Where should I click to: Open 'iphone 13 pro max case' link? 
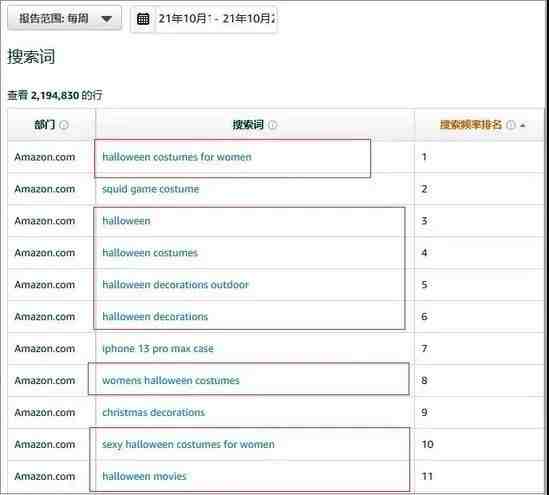(x=158, y=349)
